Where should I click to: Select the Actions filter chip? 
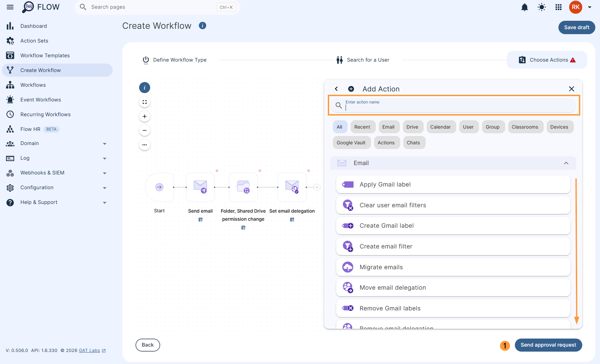(x=386, y=143)
